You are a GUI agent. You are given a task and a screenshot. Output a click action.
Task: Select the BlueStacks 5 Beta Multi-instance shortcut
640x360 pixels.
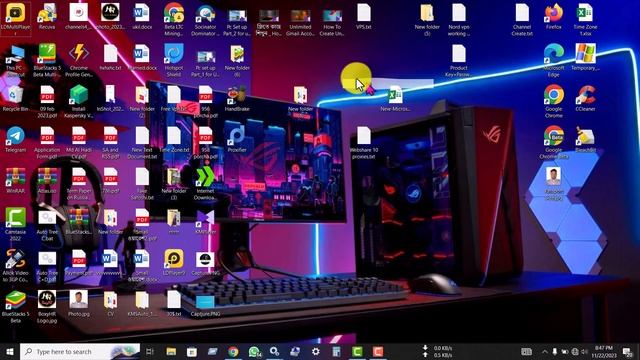[x=47, y=60]
